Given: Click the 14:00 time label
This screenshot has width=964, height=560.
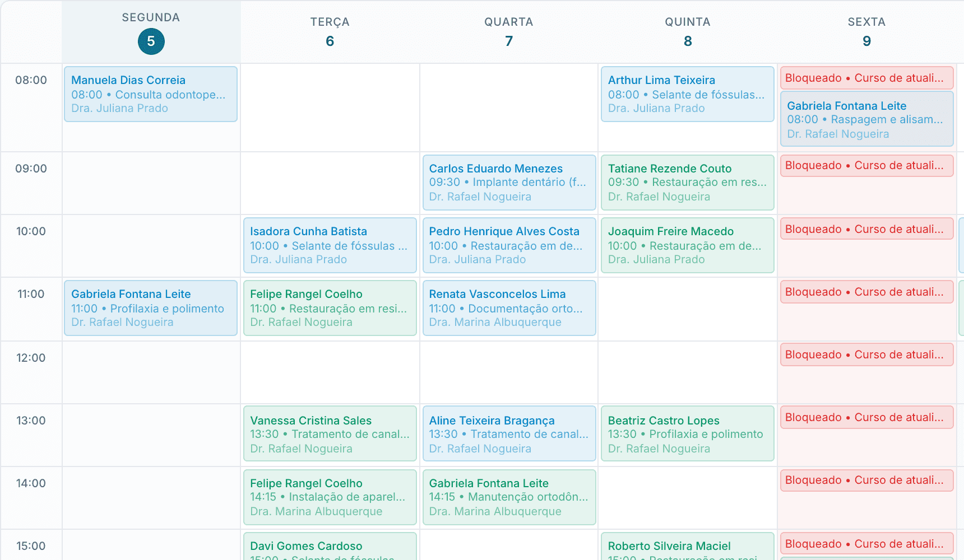Looking at the screenshot, I should tap(31, 483).
